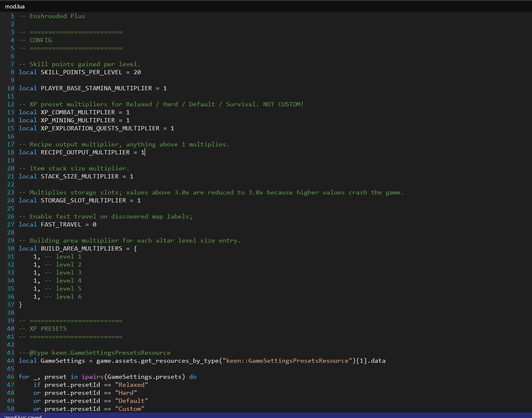
Task: Click the closing brace on line 37
Action: tap(20, 305)
